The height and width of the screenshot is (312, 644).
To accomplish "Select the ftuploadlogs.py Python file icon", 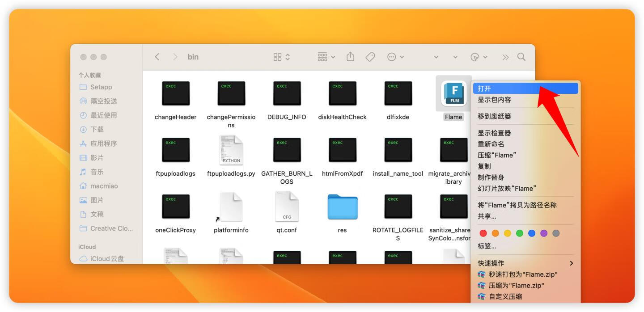I will (231, 150).
